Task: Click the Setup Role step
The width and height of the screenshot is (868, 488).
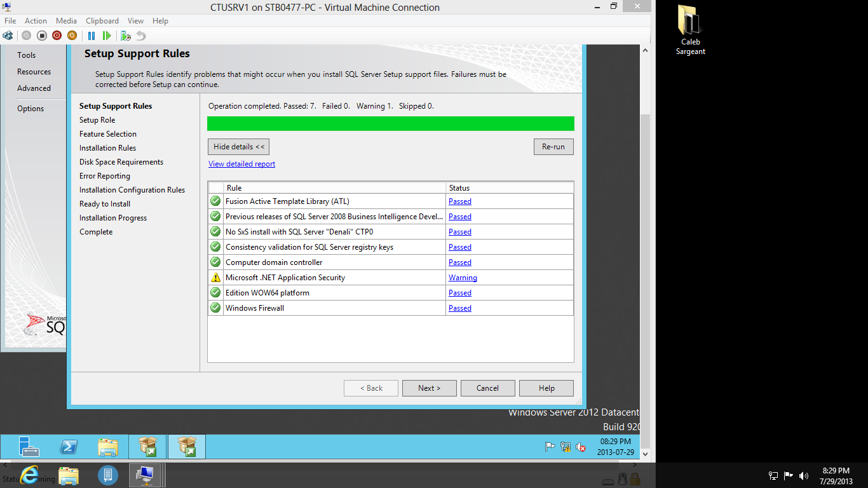Action: click(97, 120)
